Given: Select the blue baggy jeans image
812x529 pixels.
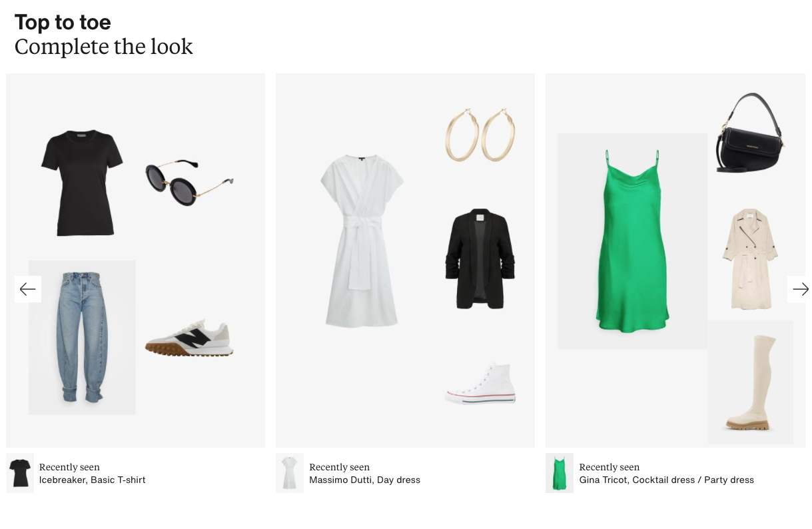Looking at the screenshot, I should [x=82, y=337].
